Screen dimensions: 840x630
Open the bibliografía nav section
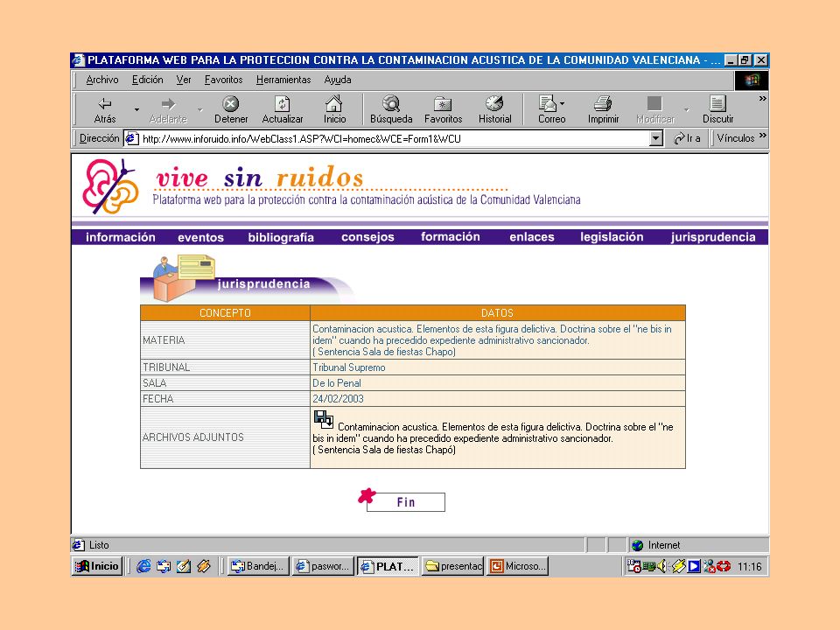click(281, 237)
